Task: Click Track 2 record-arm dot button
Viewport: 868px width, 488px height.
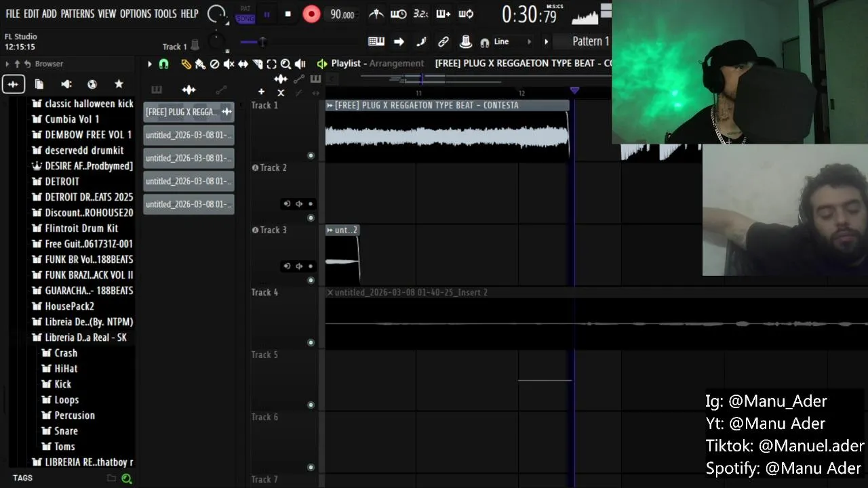Action: click(311, 204)
